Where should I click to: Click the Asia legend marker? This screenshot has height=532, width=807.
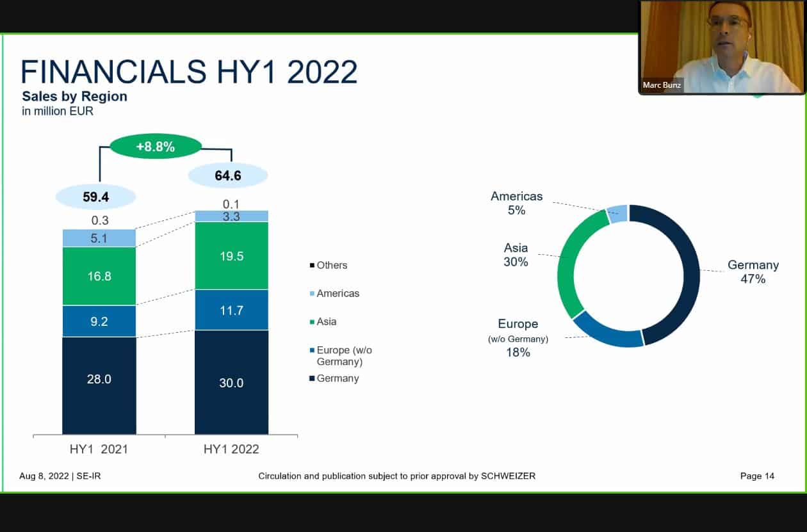tap(312, 321)
